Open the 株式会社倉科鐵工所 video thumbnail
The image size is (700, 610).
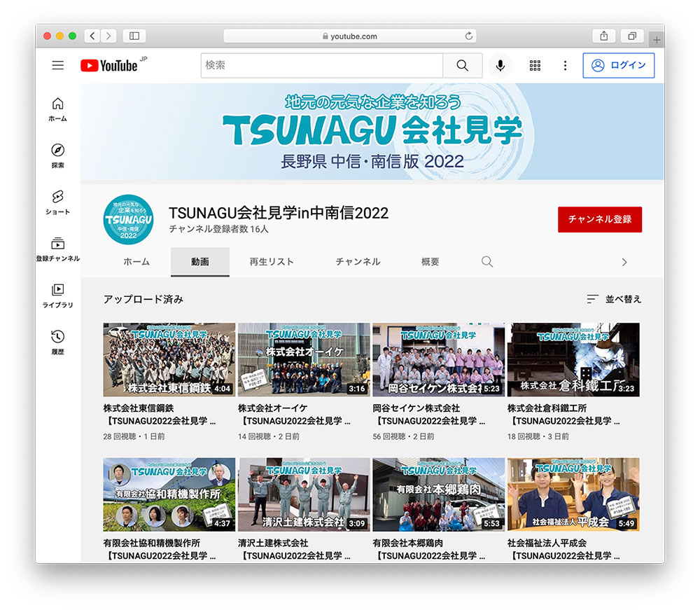pos(573,359)
